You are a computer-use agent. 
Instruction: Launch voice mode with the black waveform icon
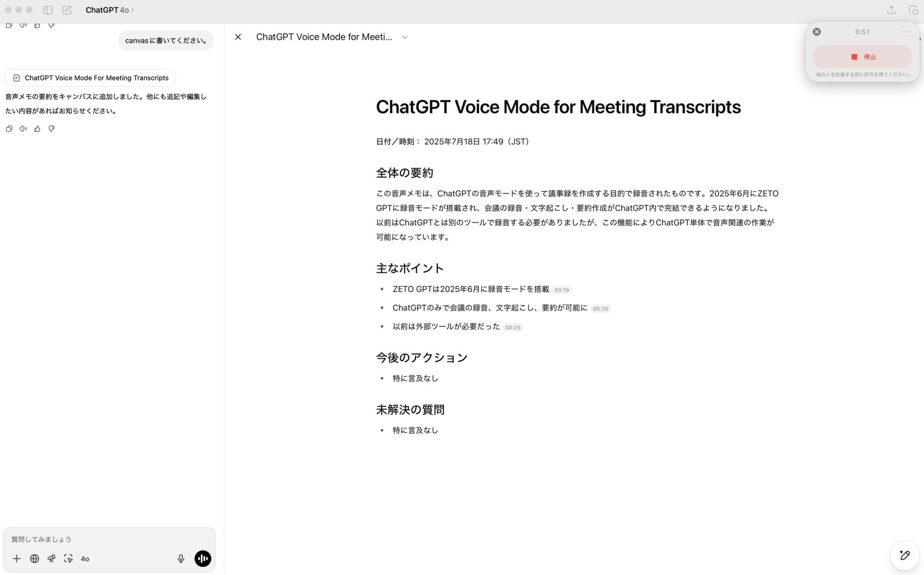[x=203, y=559]
